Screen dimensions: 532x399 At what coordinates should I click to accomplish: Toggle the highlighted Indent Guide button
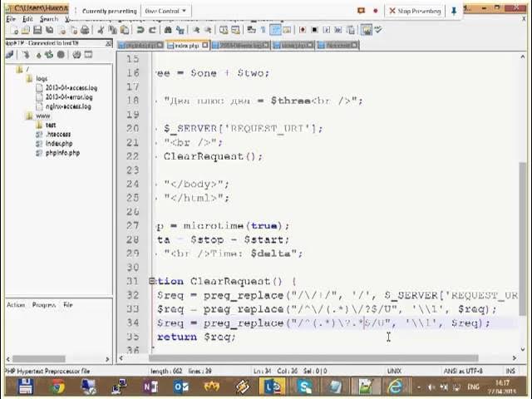[275, 30]
